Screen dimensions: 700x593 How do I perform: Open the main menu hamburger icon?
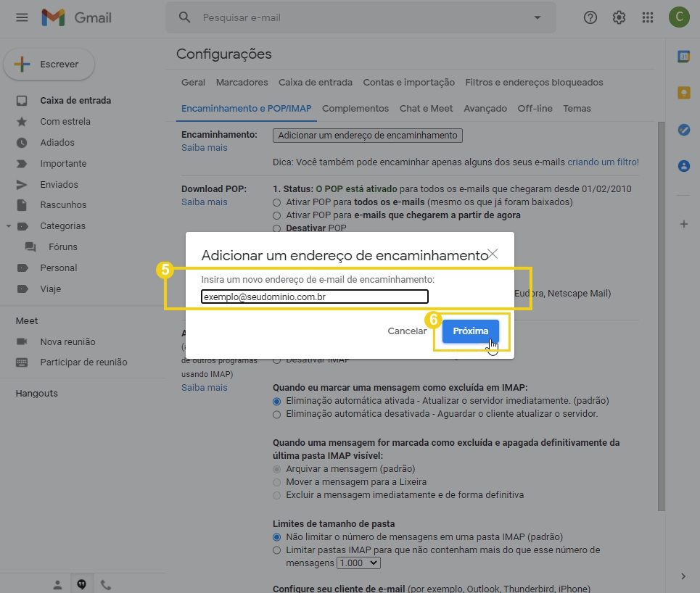tap(22, 17)
